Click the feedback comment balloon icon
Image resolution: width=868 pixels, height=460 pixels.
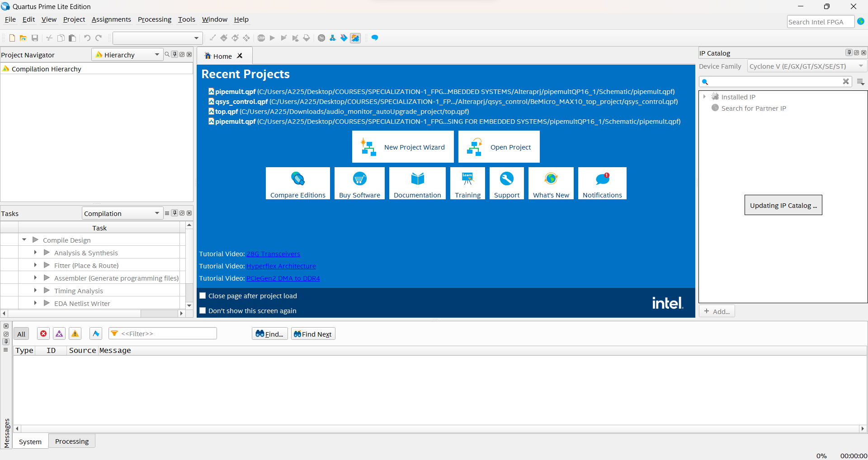pos(374,38)
